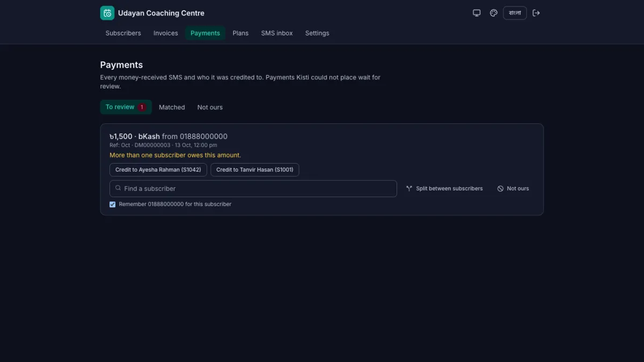Screen dimensions: 644x362
Task: Uncheck Remember 01888000000 for this subscriber
Action: click(113, 204)
